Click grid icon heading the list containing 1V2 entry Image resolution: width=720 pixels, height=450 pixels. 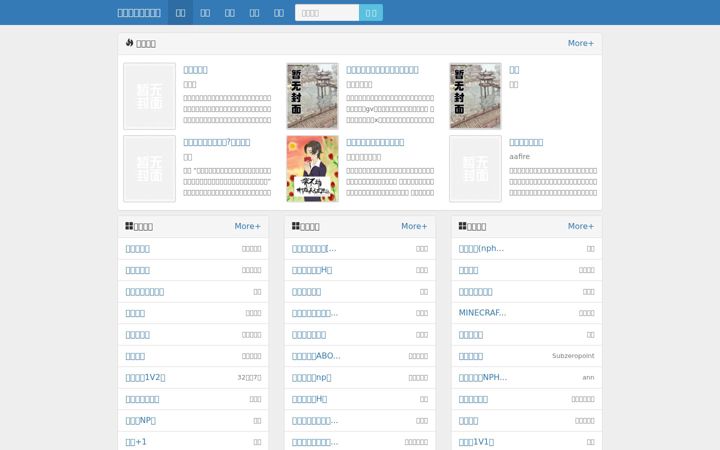129,225
